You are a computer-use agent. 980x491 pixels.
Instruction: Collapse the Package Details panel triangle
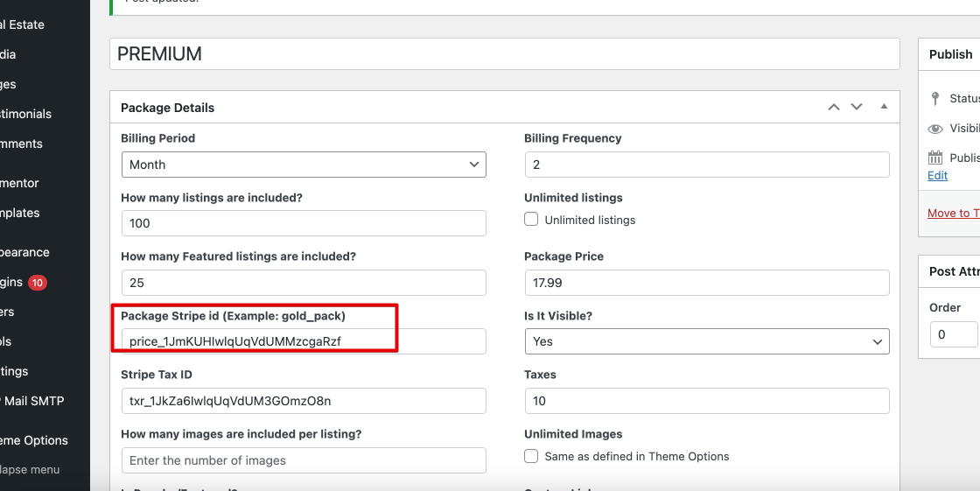pos(884,106)
